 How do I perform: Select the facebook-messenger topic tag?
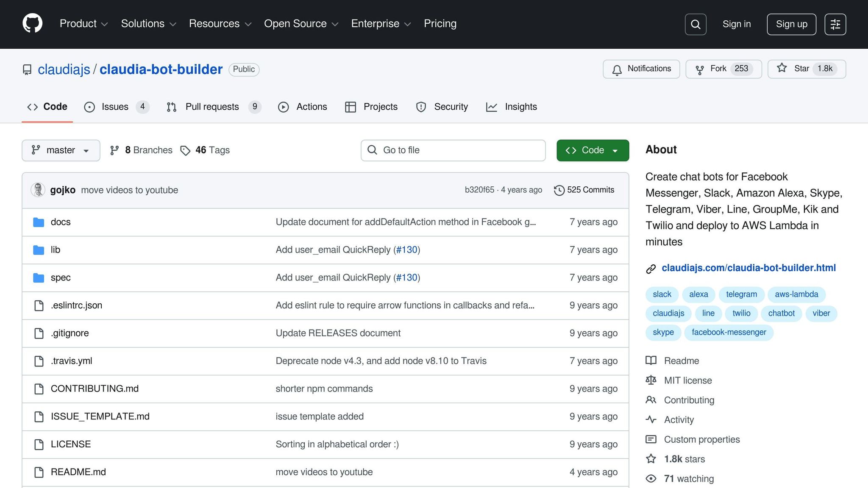pos(729,333)
